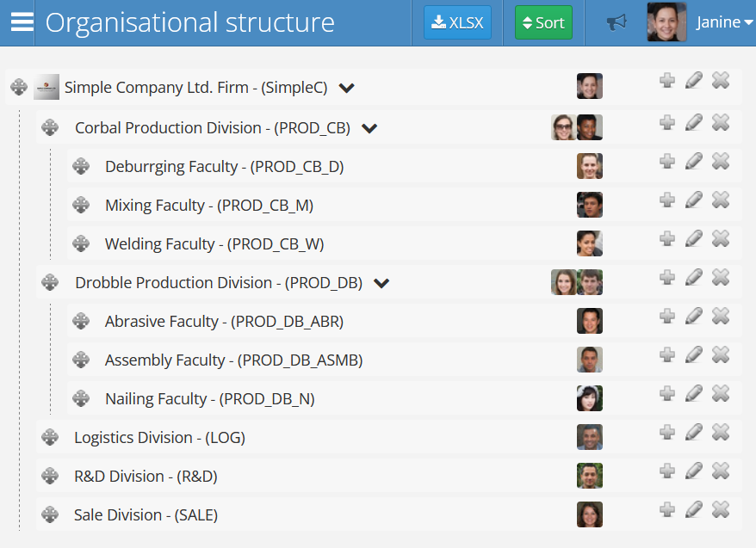Click the Logistics Division manager photo

[590, 437]
